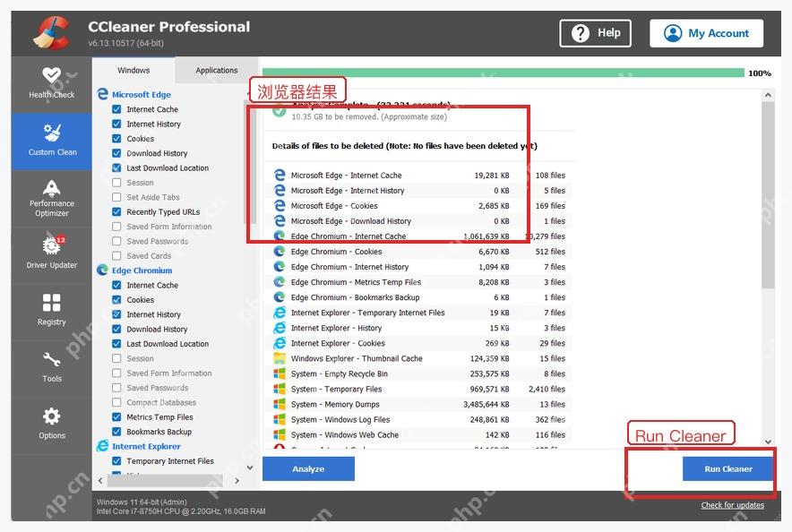Click the icon of Edge Chromium - Metrics Temp Files
Image resolution: width=792 pixels, height=532 pixels.
pyautogui.click(x=280, y=281)
